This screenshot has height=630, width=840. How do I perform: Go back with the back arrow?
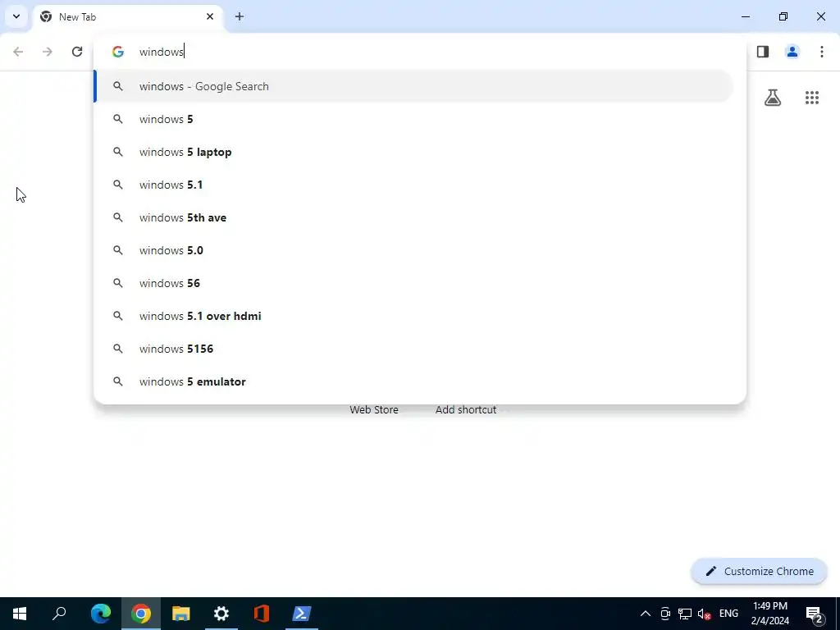[18, 52]
